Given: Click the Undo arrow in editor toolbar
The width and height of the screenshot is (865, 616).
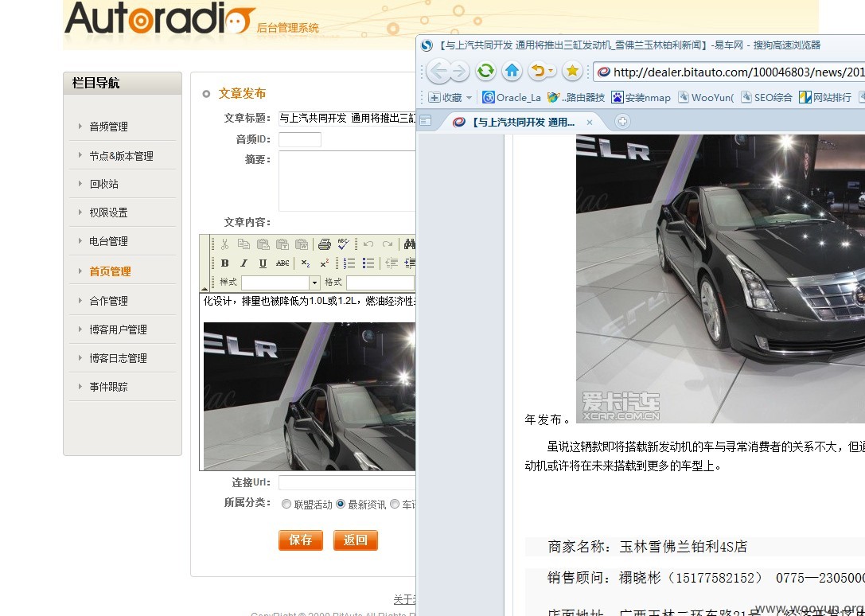Looking at the screenshot, I should pyautogui.click(x=368, y=244).
